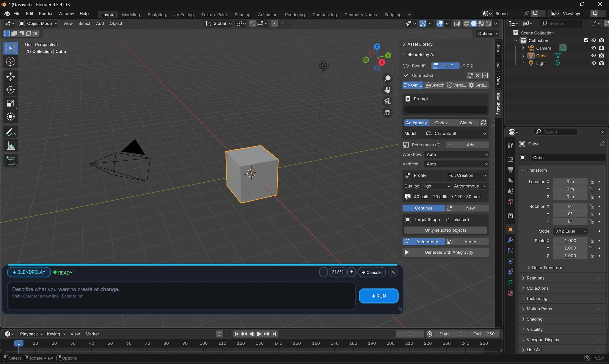This screenshot has width=609, height=364.
Task: Select the Measure tool
Action: 11,145
